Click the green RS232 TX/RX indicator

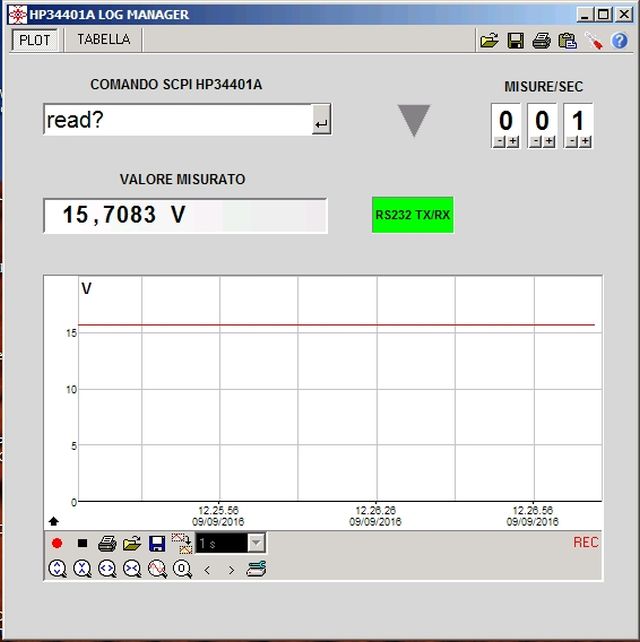click(x=412, y=214)
